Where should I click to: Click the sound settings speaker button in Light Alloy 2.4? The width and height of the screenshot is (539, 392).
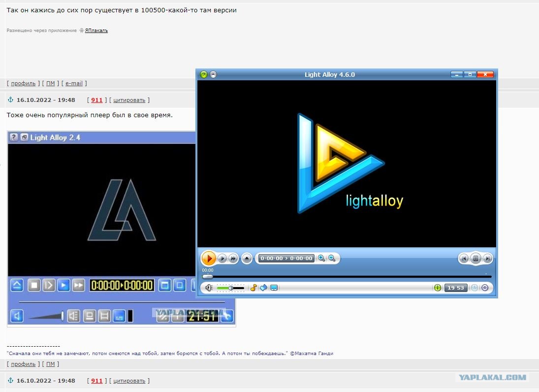point(73,316)
